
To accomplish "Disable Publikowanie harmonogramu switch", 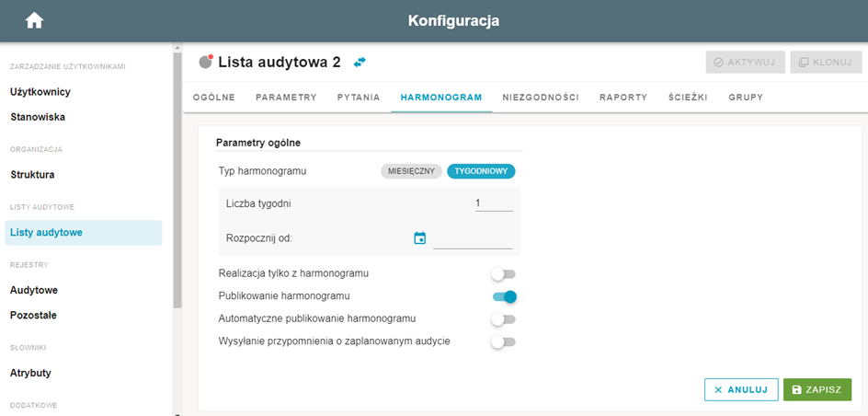I will coord(504,297).
